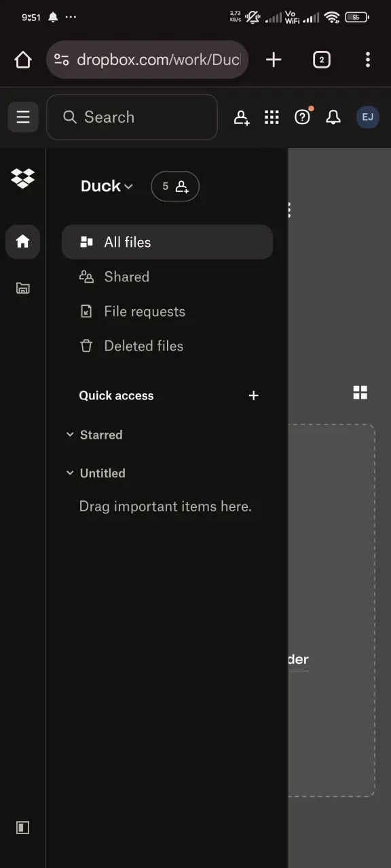Viewport: 391px width, 868px height.
Task: Click the 5 members invite button
Action: pos(175,186)
